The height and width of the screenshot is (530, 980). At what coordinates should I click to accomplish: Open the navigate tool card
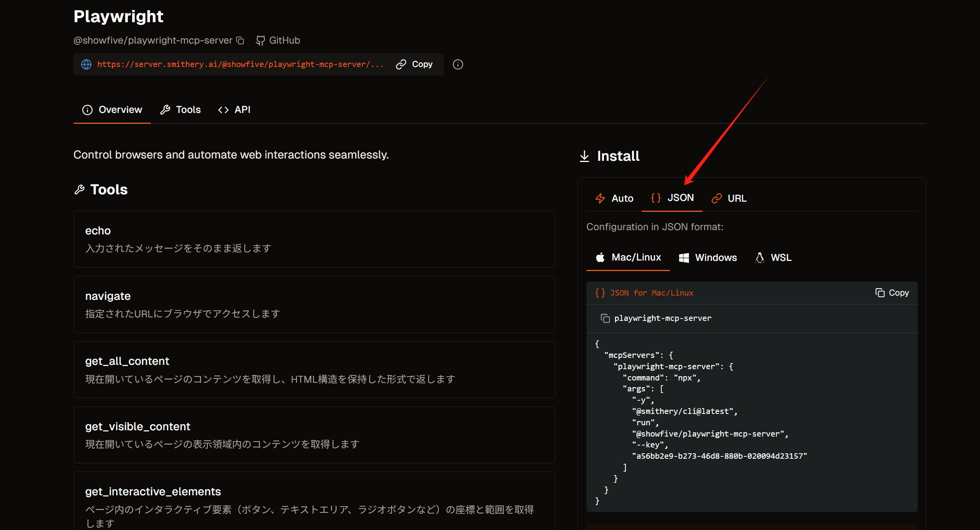click(314, 305)
